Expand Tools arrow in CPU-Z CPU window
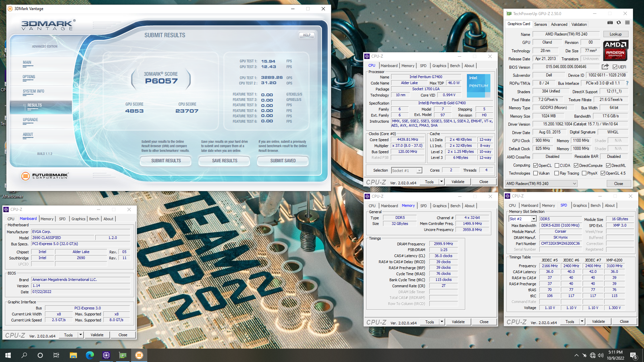Image resolution: width=644 pixels, height=362 pixels. coord(441,182)
